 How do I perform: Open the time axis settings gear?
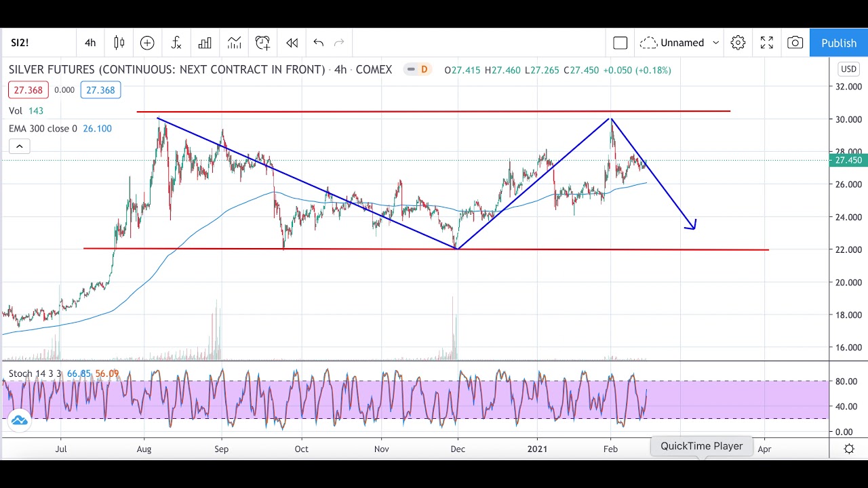848,449
